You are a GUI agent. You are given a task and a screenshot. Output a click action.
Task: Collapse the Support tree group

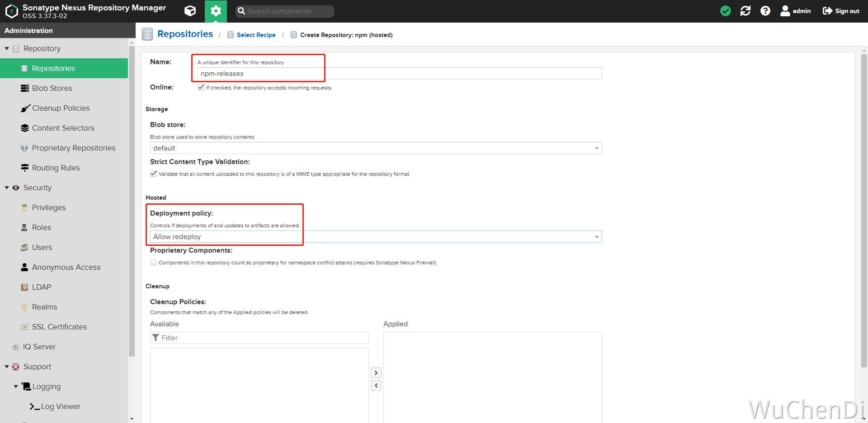tap(7, 367)
